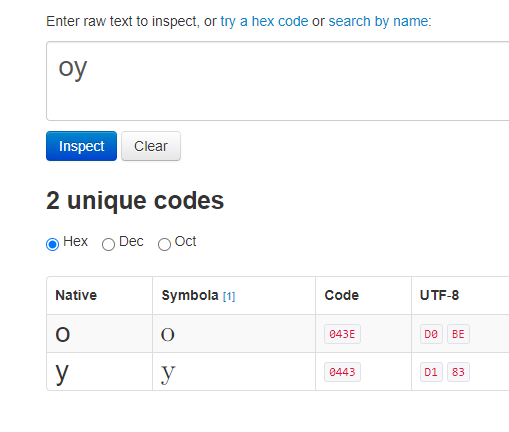Click inside the raw text input box
509x432 pixels.
277,81
